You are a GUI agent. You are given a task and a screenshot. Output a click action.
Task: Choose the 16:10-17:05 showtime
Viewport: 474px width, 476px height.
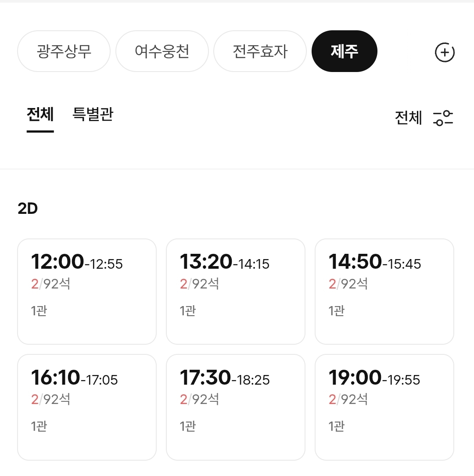point(87,407)
